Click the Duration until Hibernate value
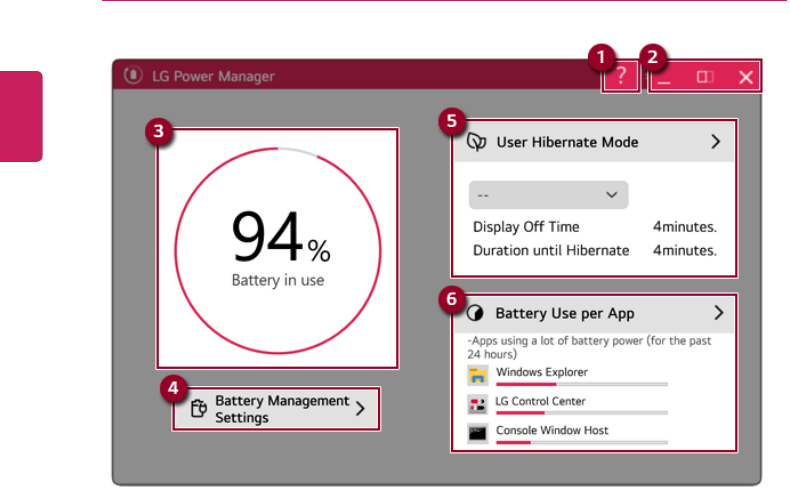790x498 pixels. coord(684,250)
